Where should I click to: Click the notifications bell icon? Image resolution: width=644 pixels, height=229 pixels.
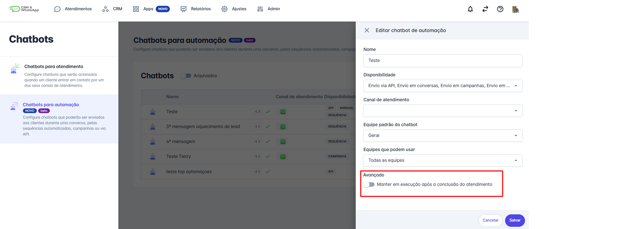coord(470,9)
